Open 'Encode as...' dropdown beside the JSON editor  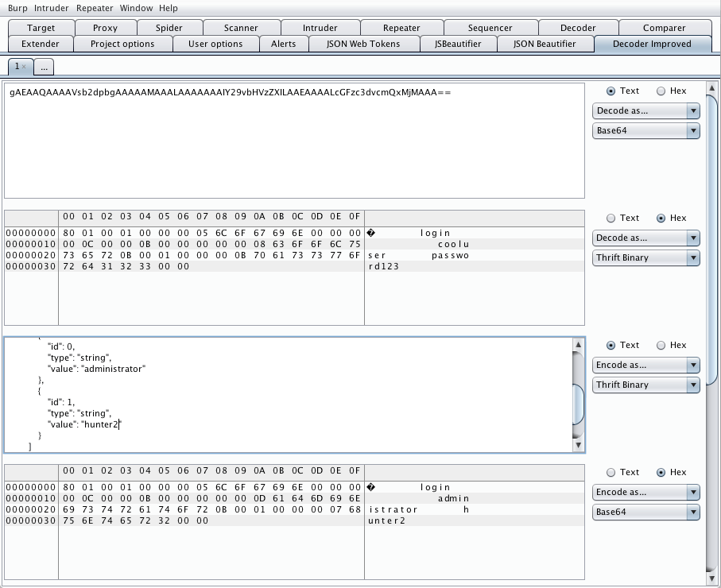coord(645,365)
